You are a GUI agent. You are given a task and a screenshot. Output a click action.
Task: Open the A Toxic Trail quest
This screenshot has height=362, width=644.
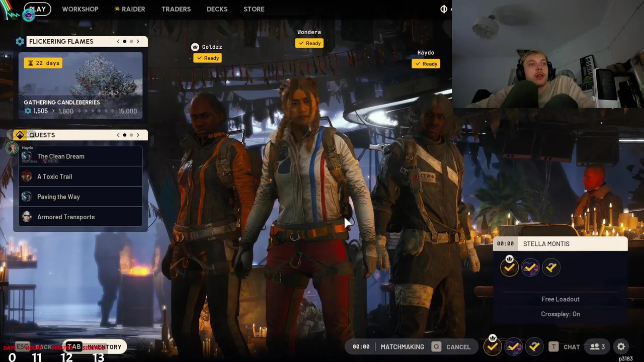click(80, 176)
